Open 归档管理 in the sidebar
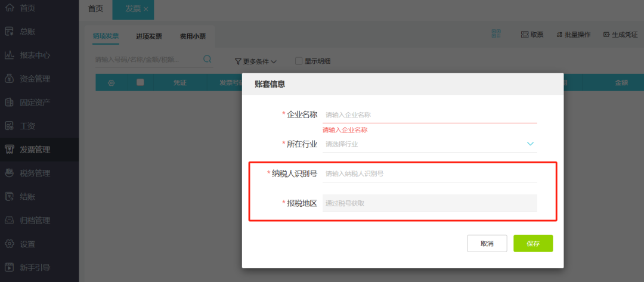This screenshot has height=282, width=644. pos(35,221)
